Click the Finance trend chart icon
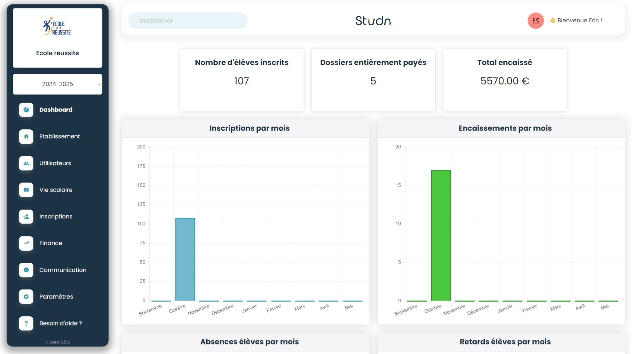Viewport: 644px width, 354px height. coord(26,243)
